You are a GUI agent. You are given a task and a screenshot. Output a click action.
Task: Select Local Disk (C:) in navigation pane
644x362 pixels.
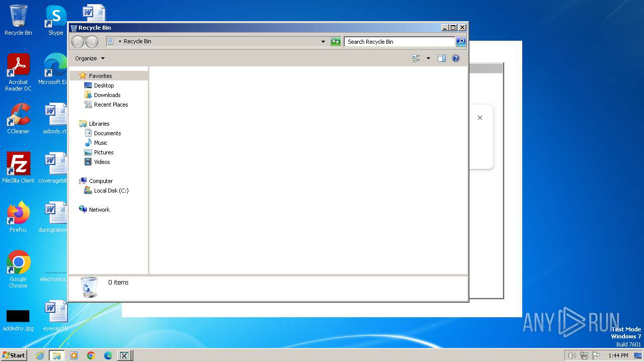[111, 191]
